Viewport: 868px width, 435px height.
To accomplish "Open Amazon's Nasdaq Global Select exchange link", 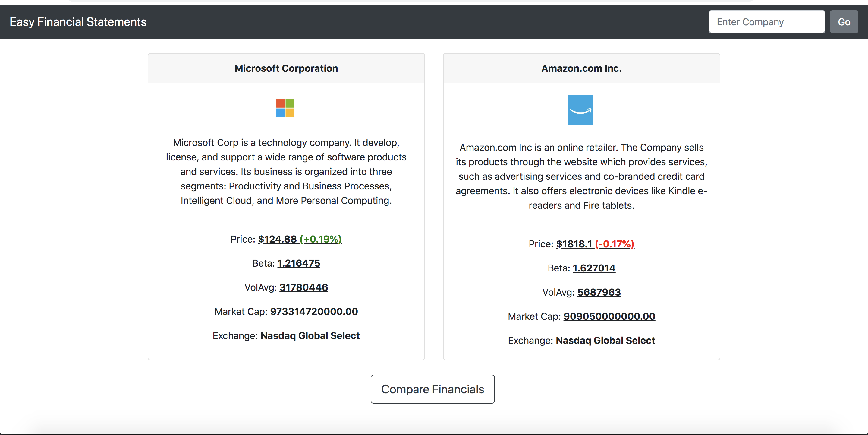I will point(605,341).
